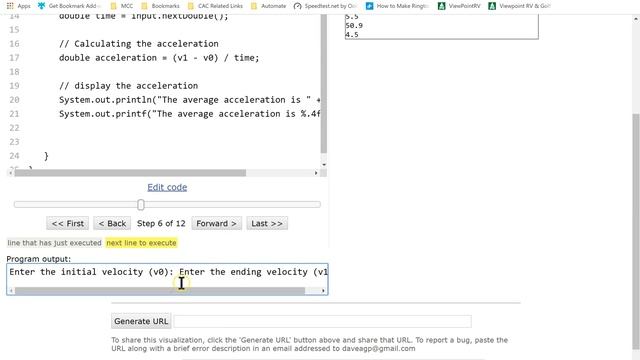Click the System.out.printf line 21
The height and width of the screenshot is (360, 640).
(190, 114)
